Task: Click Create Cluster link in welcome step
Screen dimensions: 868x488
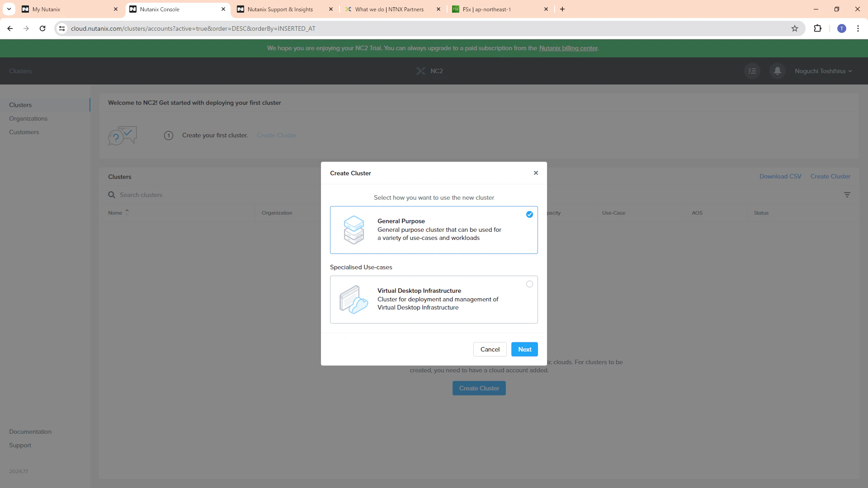Action: point(277,135)
